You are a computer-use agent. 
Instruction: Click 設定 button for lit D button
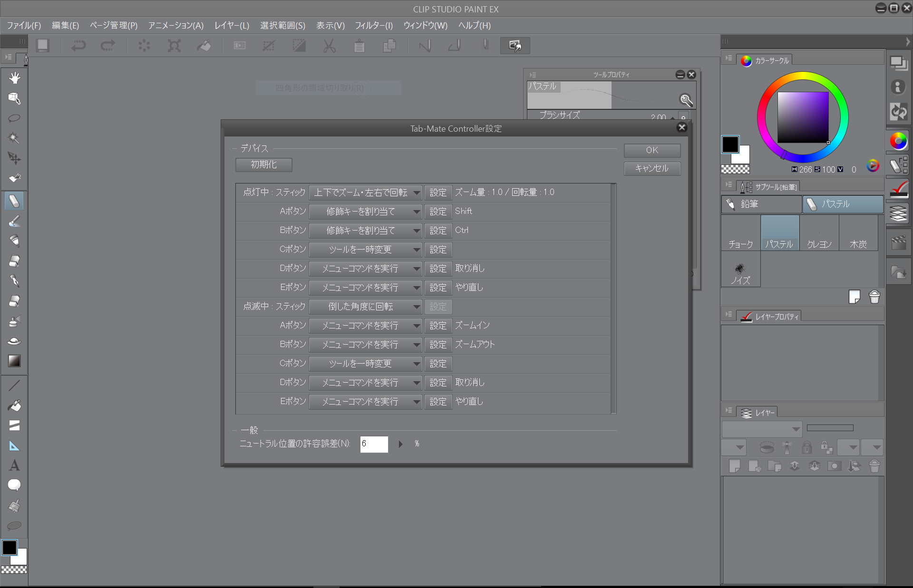438,269
